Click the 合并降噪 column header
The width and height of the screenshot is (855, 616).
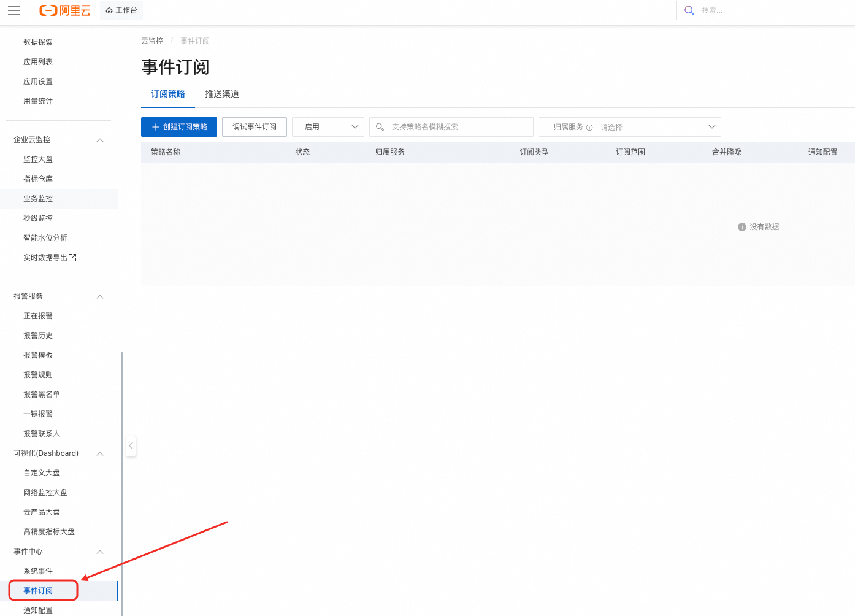click(727, 152)
